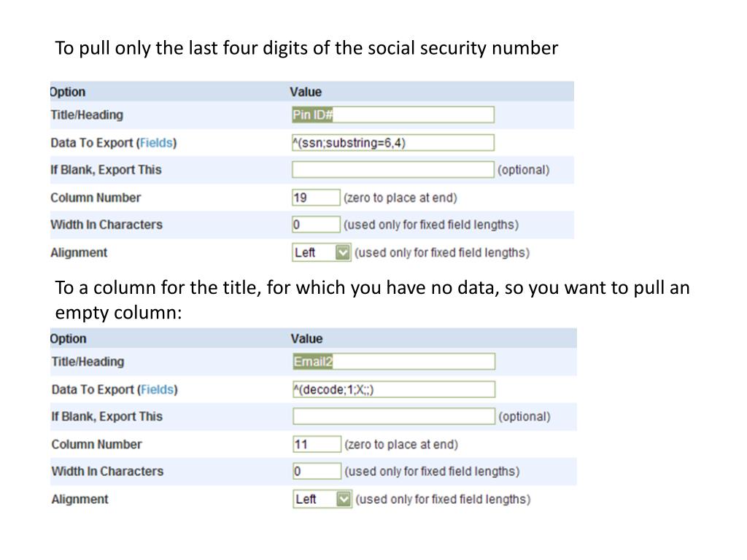Click the Alignment label in the Pin ID# form
Image resolution: width=747 pixels, height=560 pixels.
(79, 252)
